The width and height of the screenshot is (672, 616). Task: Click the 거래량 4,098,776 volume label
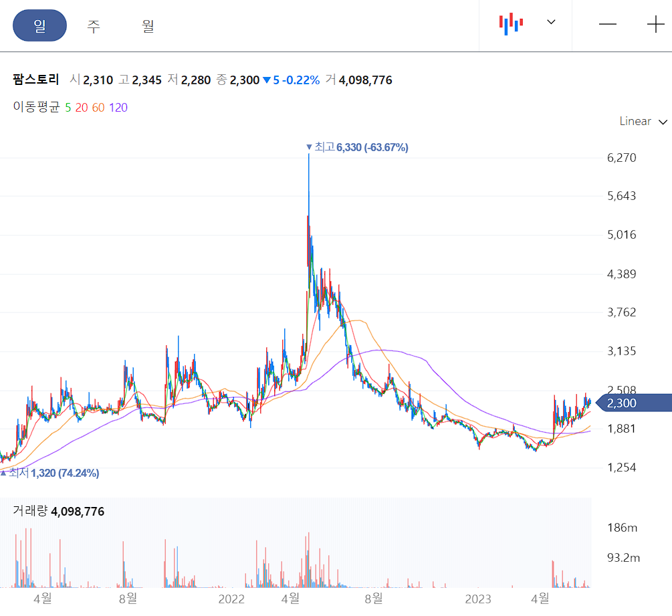point(59,511)
